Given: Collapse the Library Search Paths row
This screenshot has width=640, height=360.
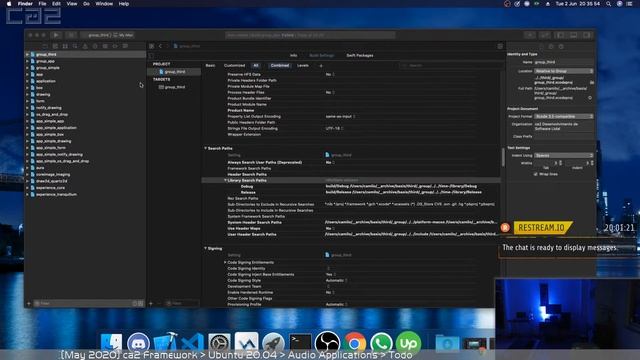Looking at the screenshot, I should coord(225,180).
